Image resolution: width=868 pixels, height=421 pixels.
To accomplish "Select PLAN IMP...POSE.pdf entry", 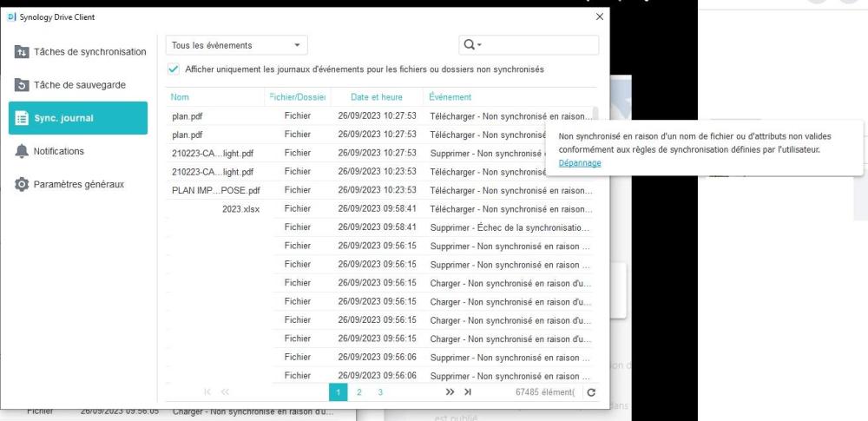I will point(216,190).
